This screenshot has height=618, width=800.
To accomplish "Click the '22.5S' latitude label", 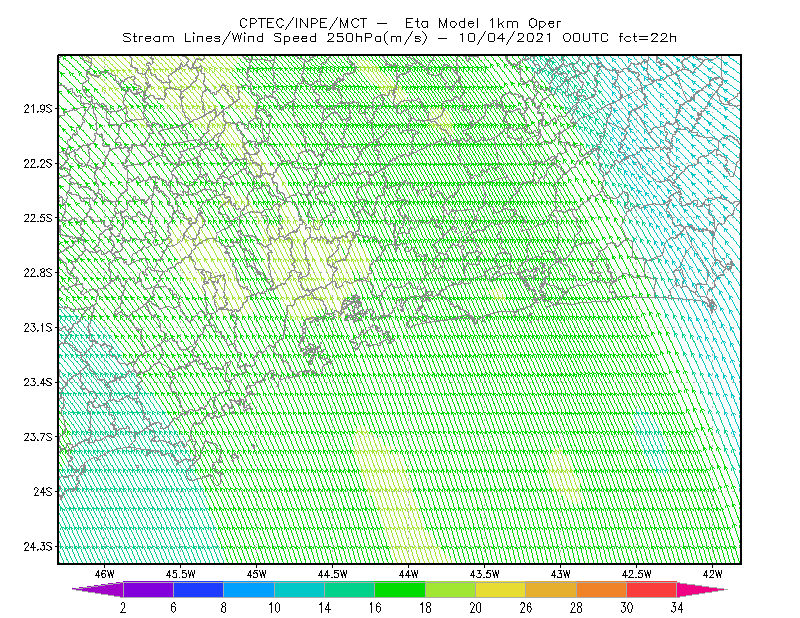I will click(38, 218).
